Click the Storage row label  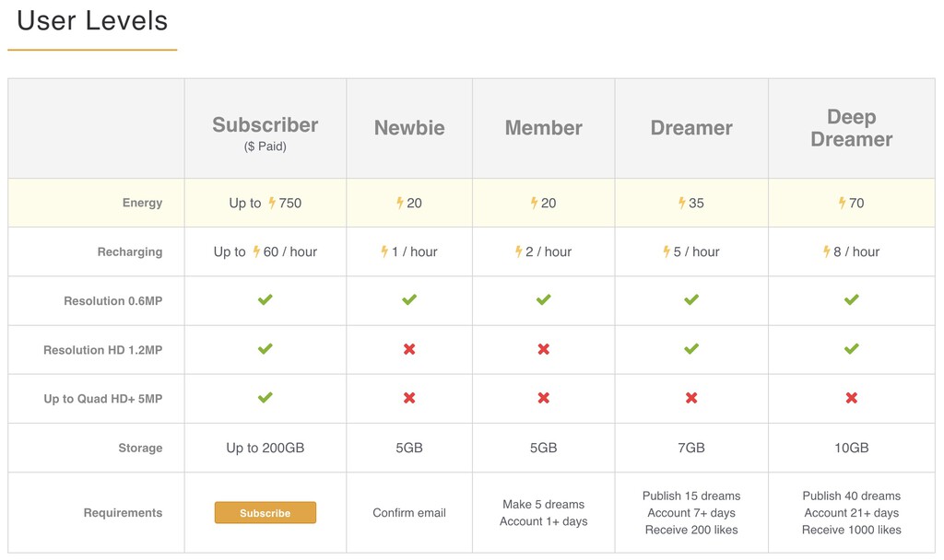coord(140,449)
